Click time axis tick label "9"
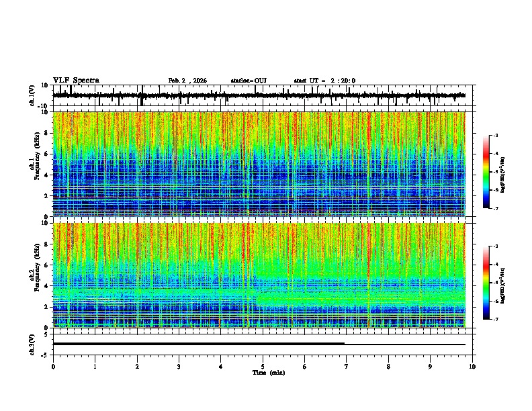The height and width of the screenshot is (411, 532). tap(430, 367)
